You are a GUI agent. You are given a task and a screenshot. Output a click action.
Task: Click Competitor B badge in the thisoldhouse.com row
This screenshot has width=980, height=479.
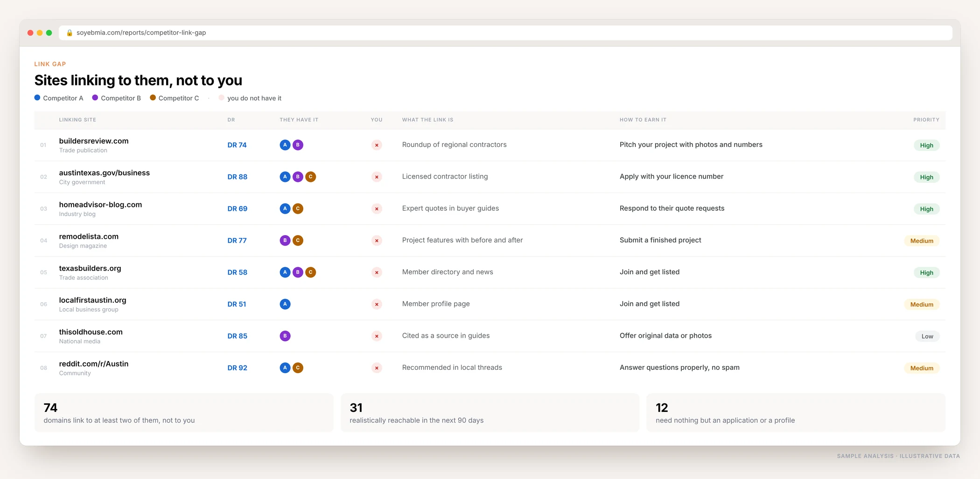(x=285, y=336)
